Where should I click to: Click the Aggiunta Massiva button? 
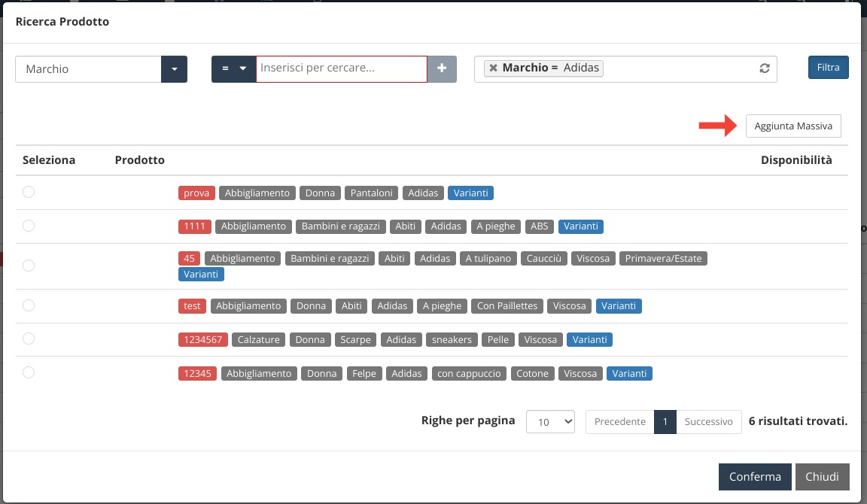click(793, 126)
